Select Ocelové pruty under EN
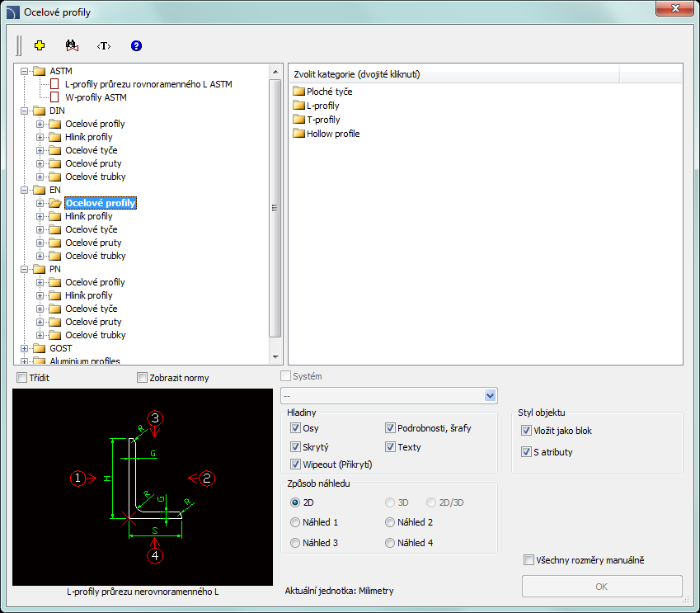 pyautogui.click(x=93, y=243)
